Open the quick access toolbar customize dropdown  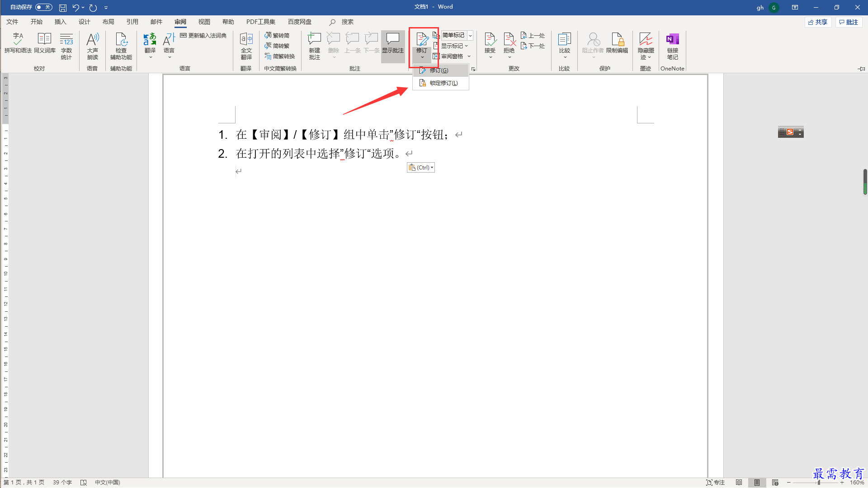pyautogui.click(x=106, y=8)
